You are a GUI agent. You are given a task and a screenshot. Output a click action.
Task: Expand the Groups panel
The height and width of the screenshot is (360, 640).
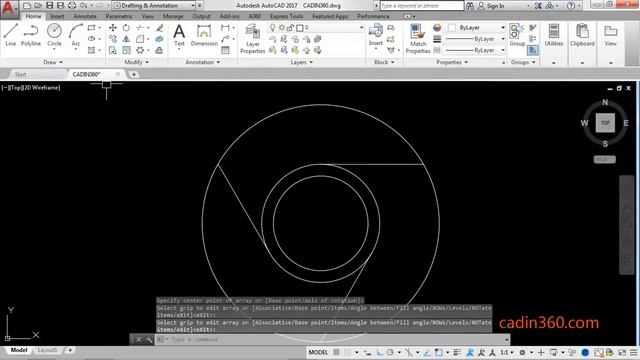pos(523,62)
